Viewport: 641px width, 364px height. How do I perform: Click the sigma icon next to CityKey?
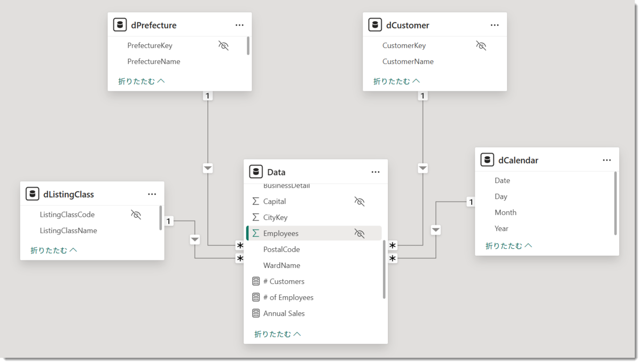pyautogui.click(x=256, y=217)
